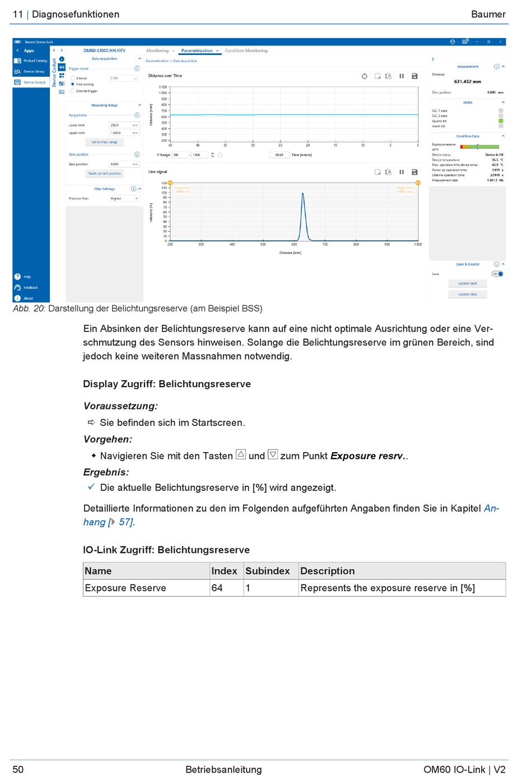
Task: Open the binary data icon in cockpit strip
Action: pyautogui.click(x=62, y=92)
